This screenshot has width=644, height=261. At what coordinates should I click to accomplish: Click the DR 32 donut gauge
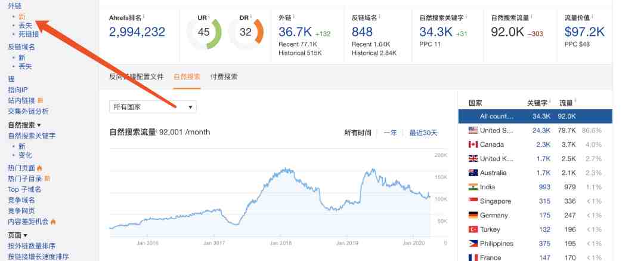pos(246,32)
